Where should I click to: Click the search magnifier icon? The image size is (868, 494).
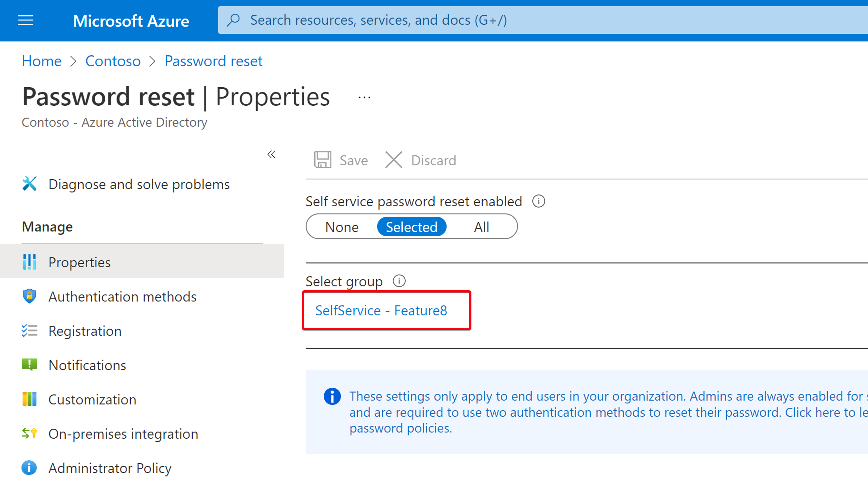coord(233,20)
